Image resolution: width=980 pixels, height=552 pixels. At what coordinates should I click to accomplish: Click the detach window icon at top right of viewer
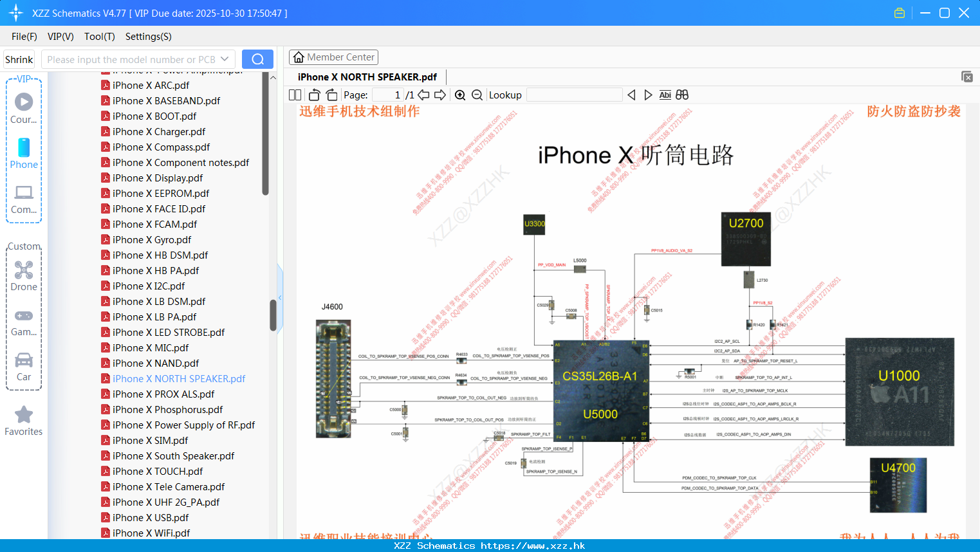click(967, 77)
